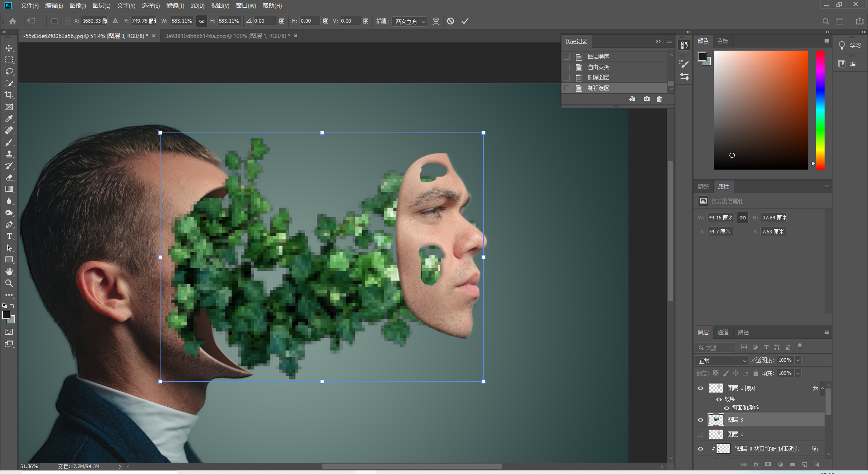
Task: Commit transform with checkmark icon
Action: 465,21
